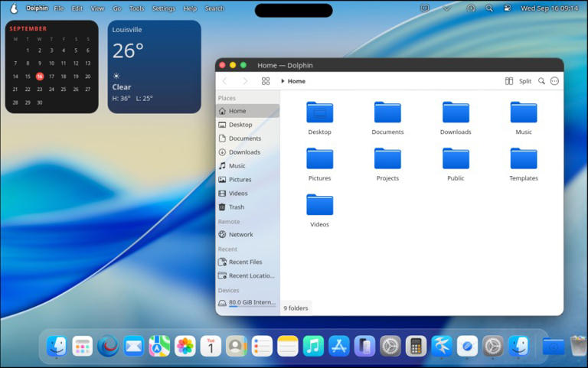Open the Music note icon in dock
This screenshot has width=588, height=368.
point(313,346)
